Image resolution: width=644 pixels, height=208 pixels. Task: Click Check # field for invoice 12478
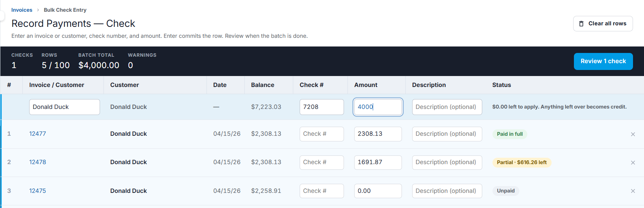tap(322, 162)
